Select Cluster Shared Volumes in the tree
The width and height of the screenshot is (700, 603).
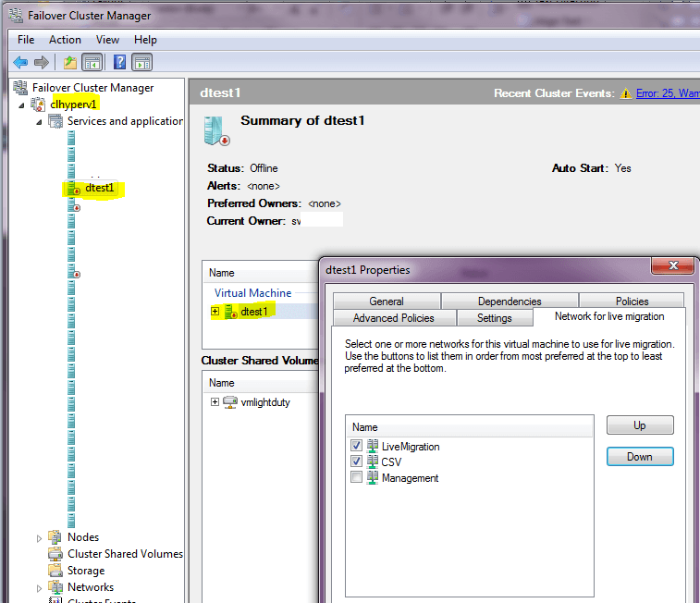coord(125,554)
